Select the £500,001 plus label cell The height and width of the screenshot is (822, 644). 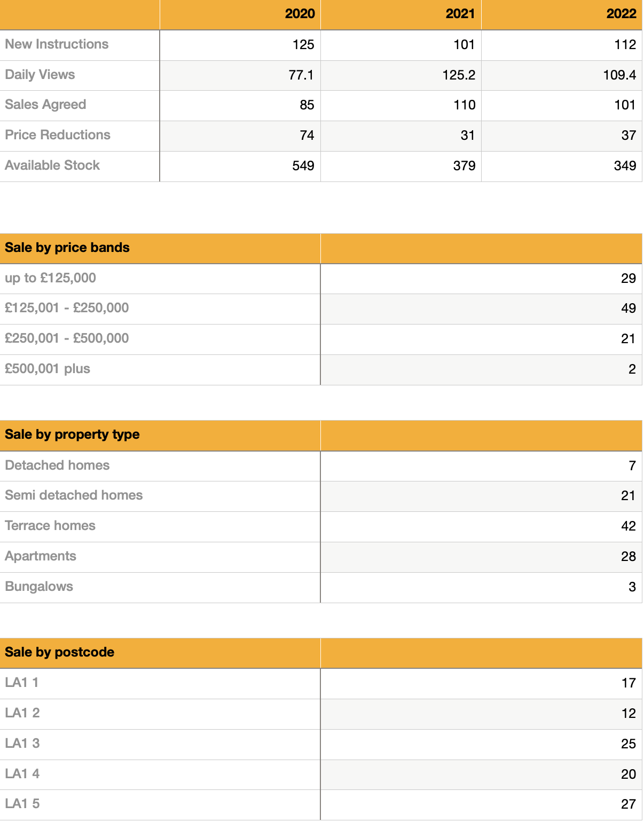pyautogui.click(x=48, y=369)
